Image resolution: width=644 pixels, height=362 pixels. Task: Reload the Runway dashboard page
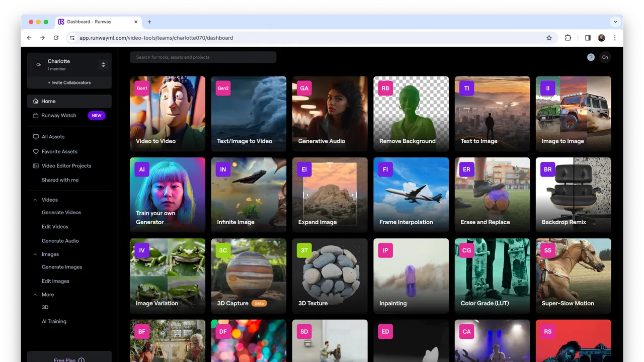pos(56,38)
